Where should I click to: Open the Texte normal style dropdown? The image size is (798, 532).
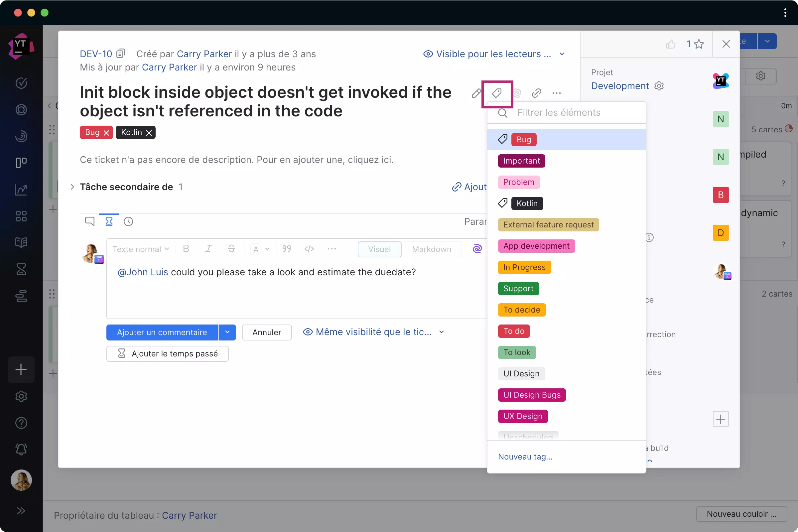coord(140,249)
